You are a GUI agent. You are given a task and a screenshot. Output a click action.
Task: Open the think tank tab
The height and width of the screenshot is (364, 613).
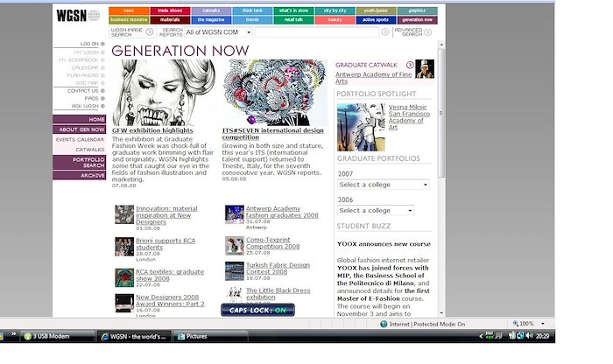click(252, 10)
